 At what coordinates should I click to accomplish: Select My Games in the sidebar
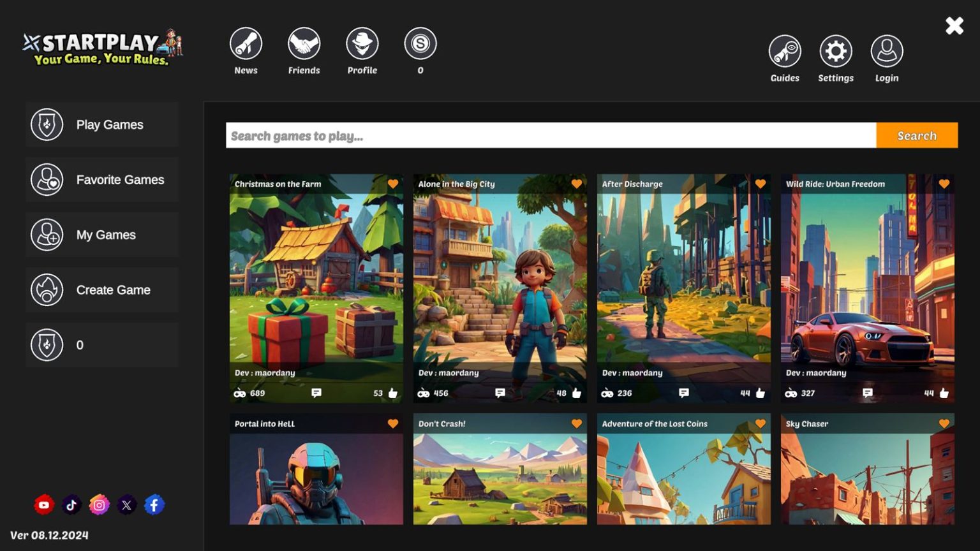(x=102, y=235)
